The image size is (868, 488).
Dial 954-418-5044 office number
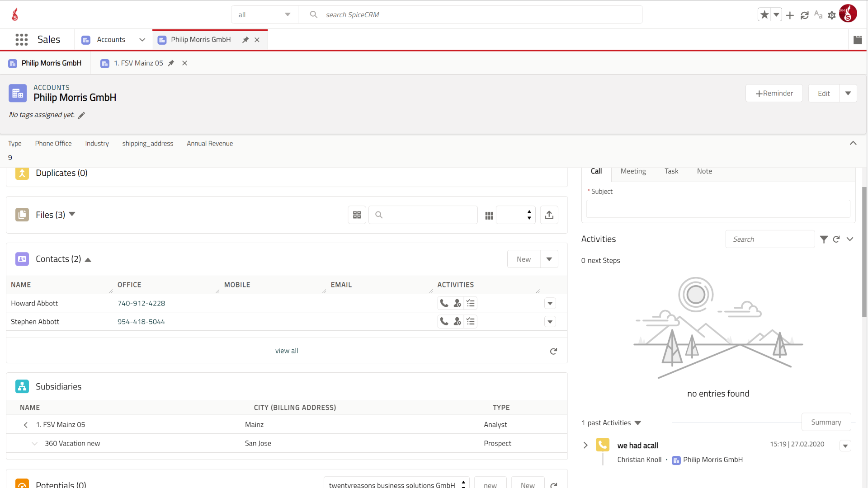tap(141, 322)
